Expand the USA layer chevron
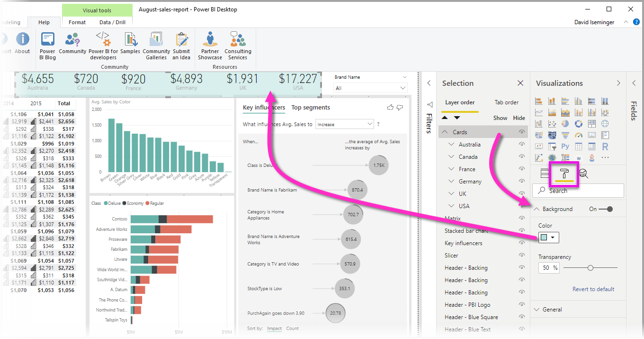644x339 pixels. pyautogui.click(x=451, y=206)
